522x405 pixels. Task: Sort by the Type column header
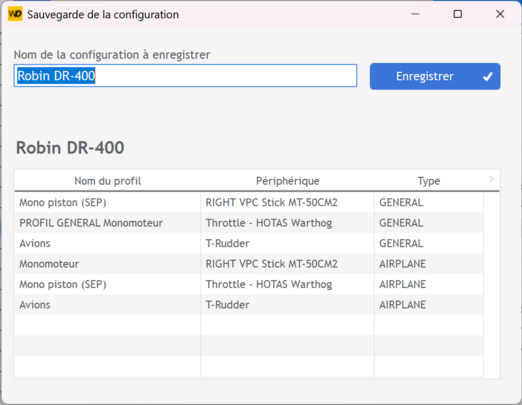(x=429, y=181)
